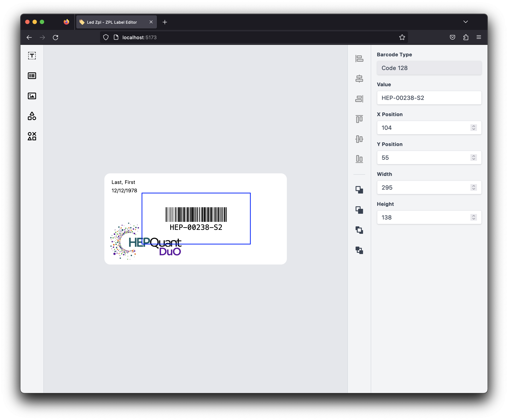The image size is (508, 420).
Task: Open the browser extensions menu
Action: (x=466, y=37)
